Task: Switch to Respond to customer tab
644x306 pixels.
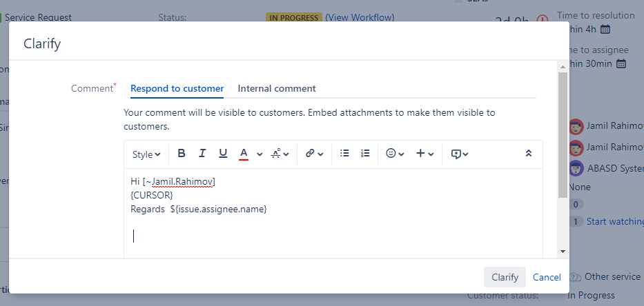Action: (x=177, y=89)
